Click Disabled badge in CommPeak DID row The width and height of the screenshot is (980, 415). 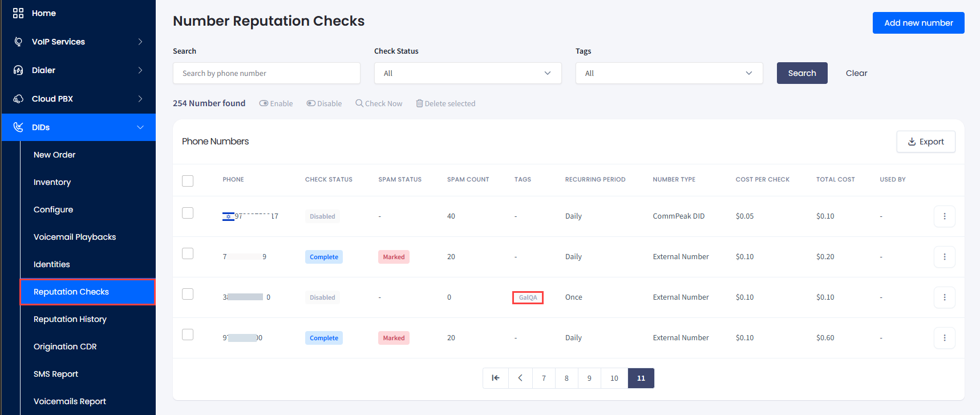tap(322, 216)
